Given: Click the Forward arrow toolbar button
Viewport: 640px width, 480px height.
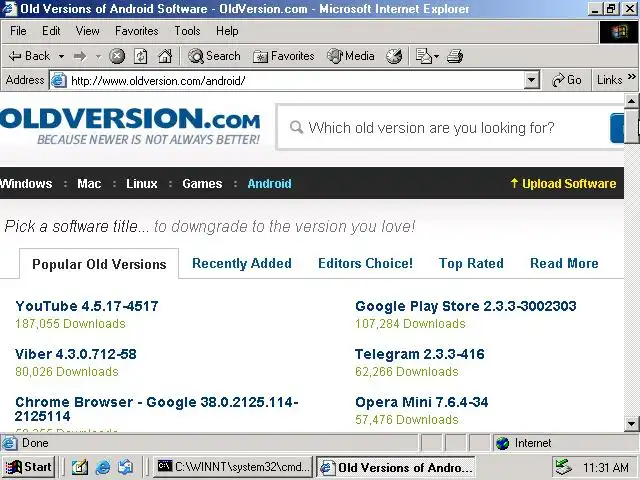Looking at the screenshot, I should pyautogui.click(x=80, y=56).
